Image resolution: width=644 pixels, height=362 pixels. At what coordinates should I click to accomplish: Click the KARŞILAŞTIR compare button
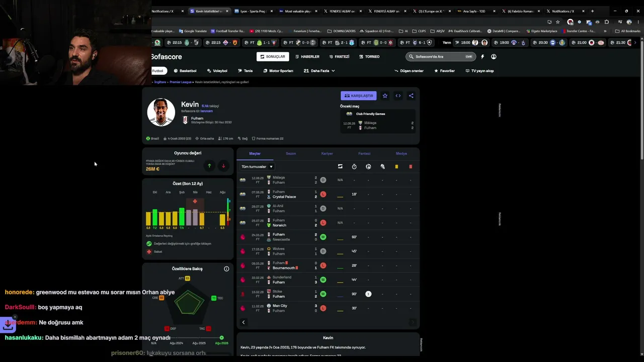(x=359, y=96)
